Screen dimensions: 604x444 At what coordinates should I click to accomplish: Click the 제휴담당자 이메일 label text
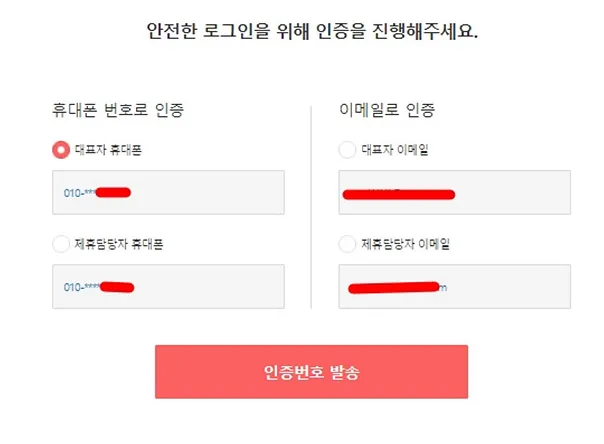click(405, 244)
